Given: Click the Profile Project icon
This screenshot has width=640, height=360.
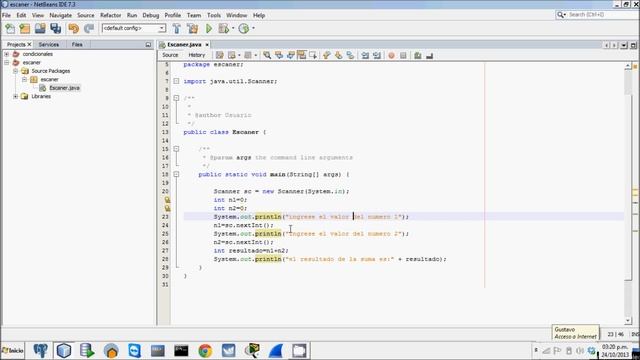Looking at the screenshot, I should point(244,28).
